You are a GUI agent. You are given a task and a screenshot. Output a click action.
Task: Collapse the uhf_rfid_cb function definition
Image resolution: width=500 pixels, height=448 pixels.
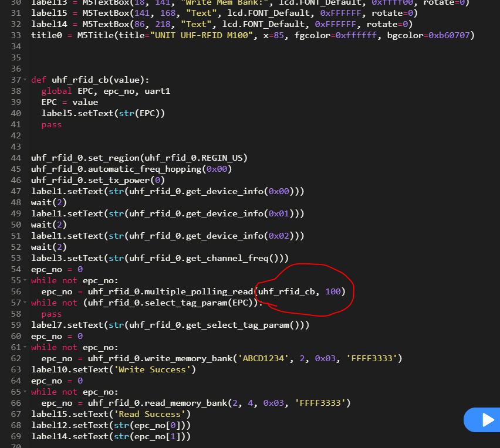(25, 80)
